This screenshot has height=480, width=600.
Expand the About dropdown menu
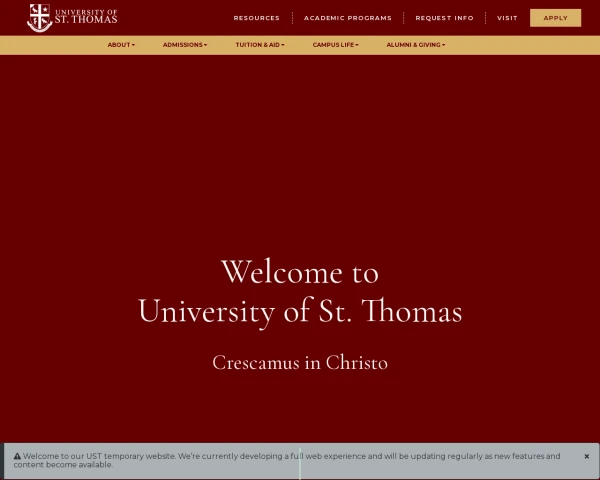click(x=121, y=45)
